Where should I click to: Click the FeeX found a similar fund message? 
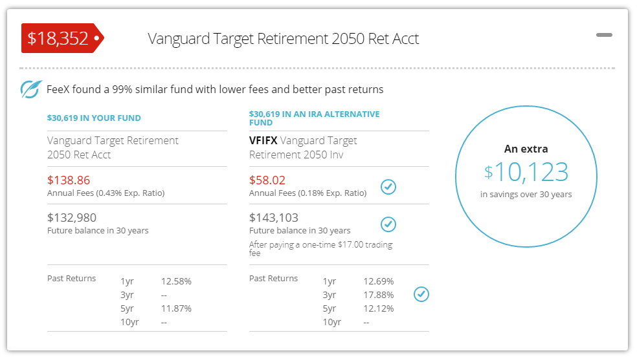(x=215, y=89)
